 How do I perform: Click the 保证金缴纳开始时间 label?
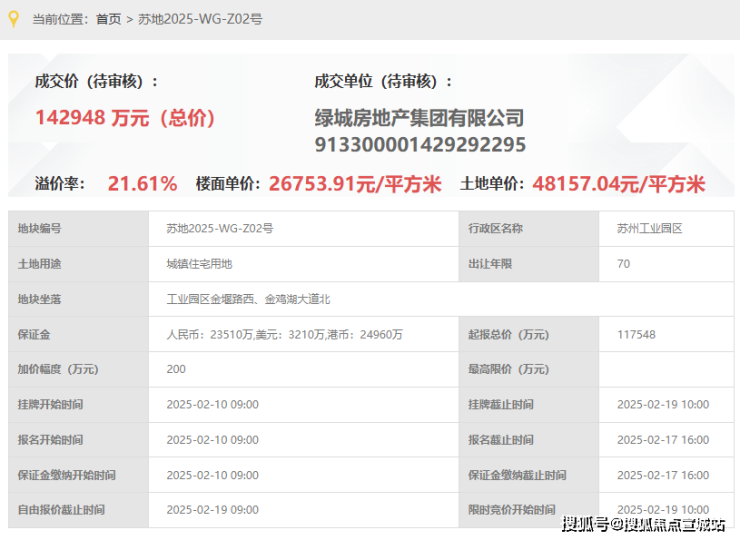point(67,475)
